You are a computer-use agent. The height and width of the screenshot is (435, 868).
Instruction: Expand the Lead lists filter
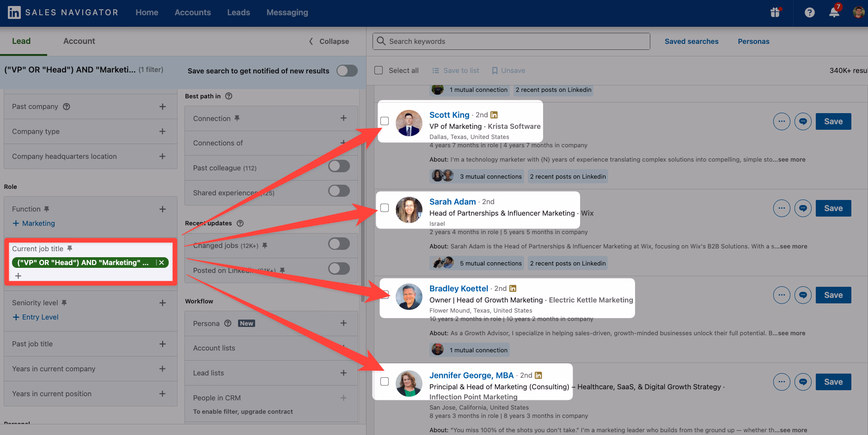coord(343,373)
